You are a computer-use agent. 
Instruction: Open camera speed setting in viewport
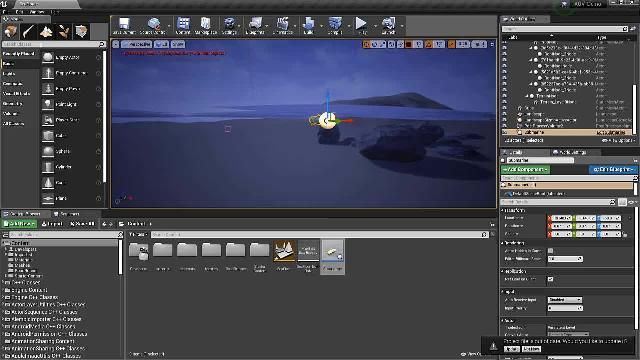click(x=479, y=44)
